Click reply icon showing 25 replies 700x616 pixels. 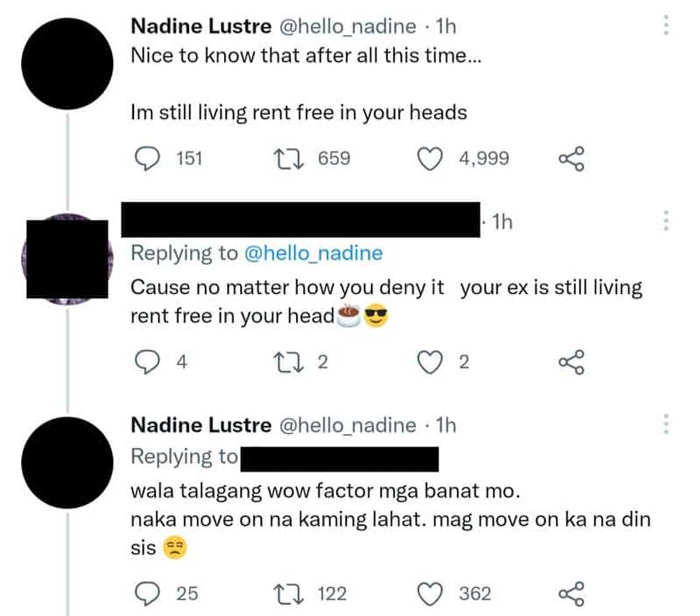click(146, 594)
